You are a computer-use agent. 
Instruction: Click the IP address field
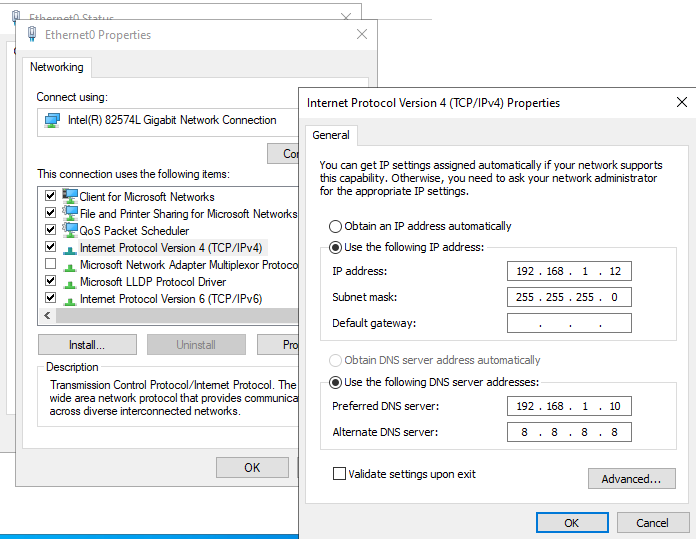point(569,271)
